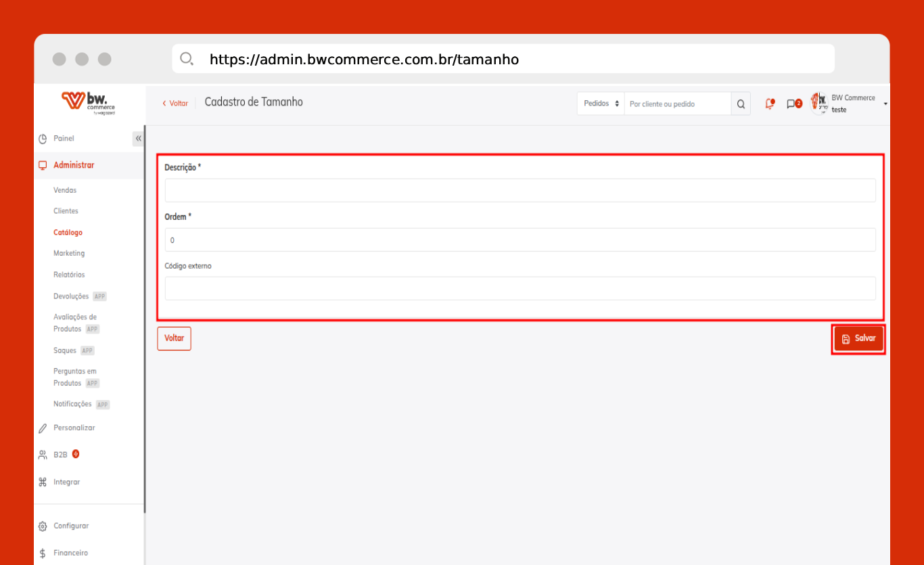Expand the user account dropdown arrow
This screenshot has width=924, height=565.
(x=885, y=104)
